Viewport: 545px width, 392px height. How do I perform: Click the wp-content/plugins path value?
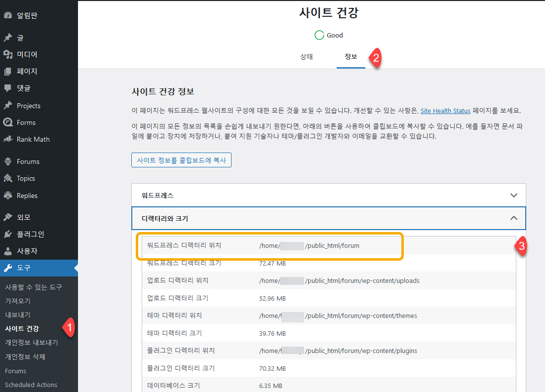pos(338,351)
